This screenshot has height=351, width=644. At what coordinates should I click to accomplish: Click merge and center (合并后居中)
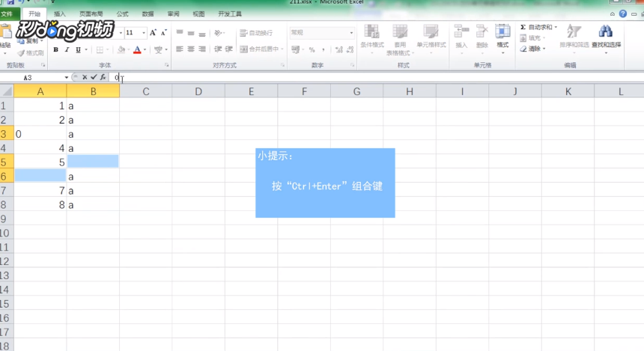pos(259,49)
